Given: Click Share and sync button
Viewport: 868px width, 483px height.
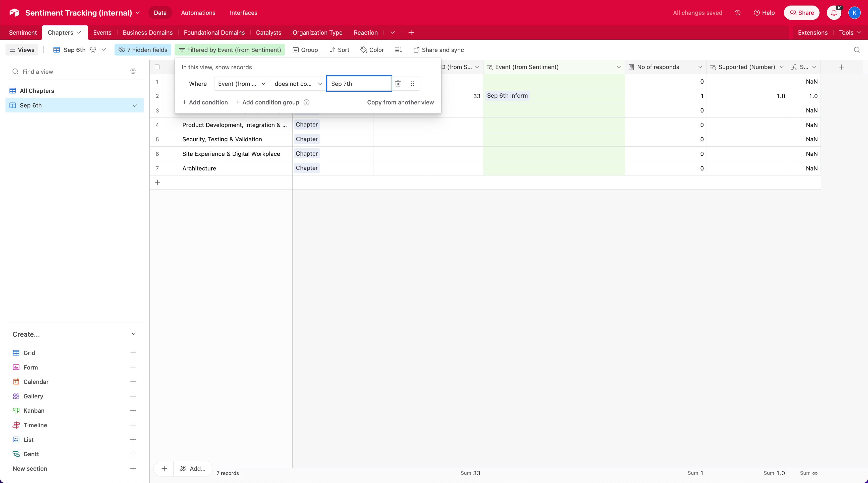Looking at the screenshot, I should 438,50.
